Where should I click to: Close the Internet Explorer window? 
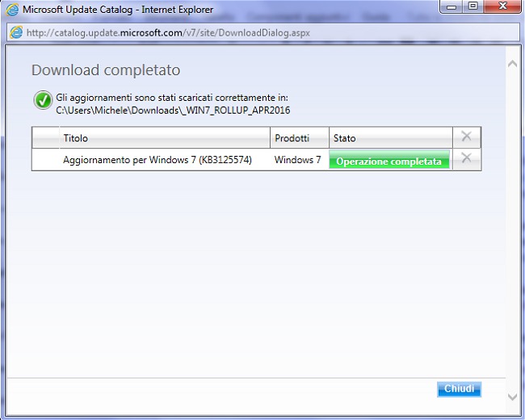[x=502, y=6]
